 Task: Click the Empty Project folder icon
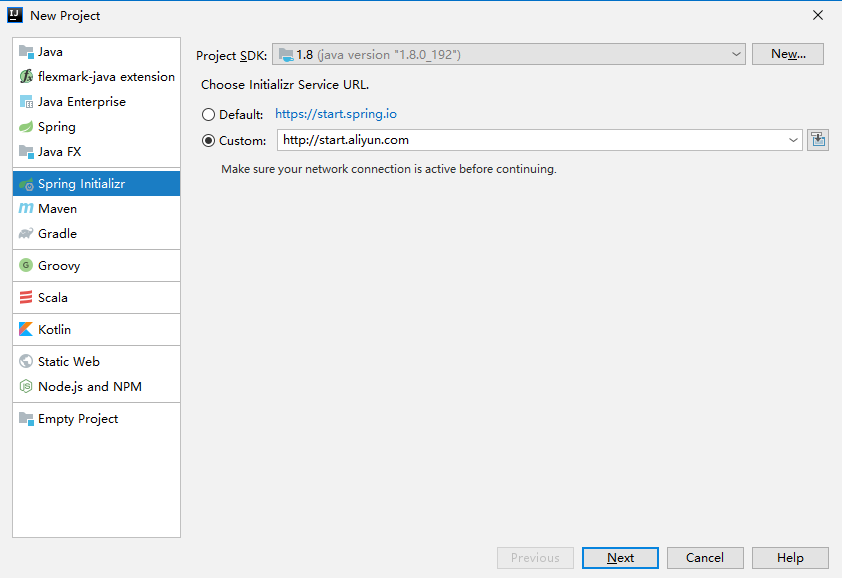coord(26,418)
